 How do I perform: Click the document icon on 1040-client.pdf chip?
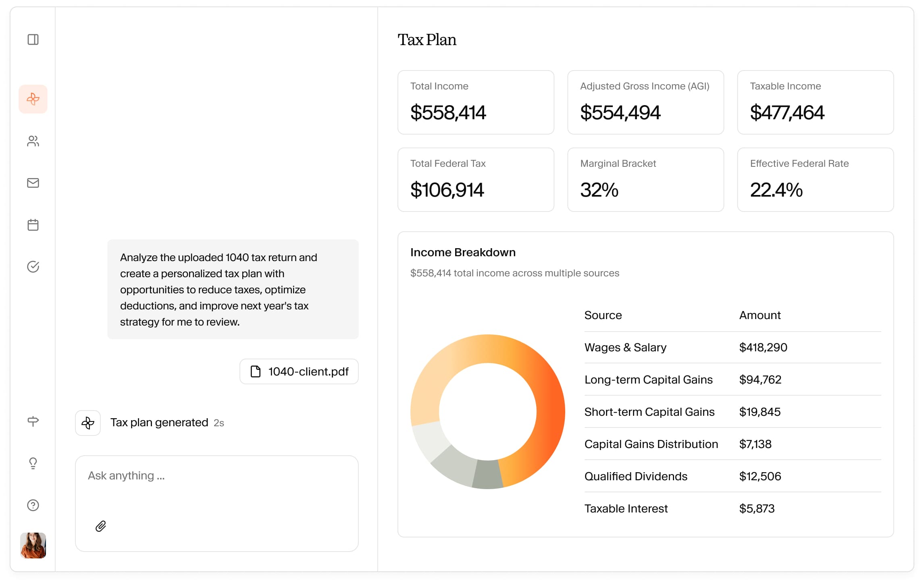[256, 371]
